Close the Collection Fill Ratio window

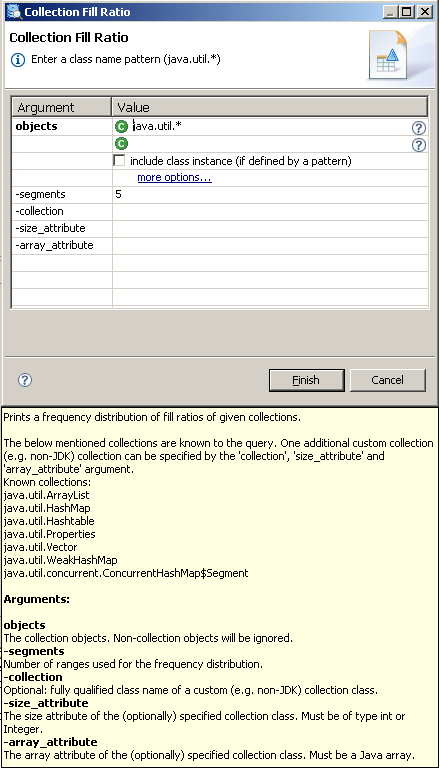click(x=425, y=12)
